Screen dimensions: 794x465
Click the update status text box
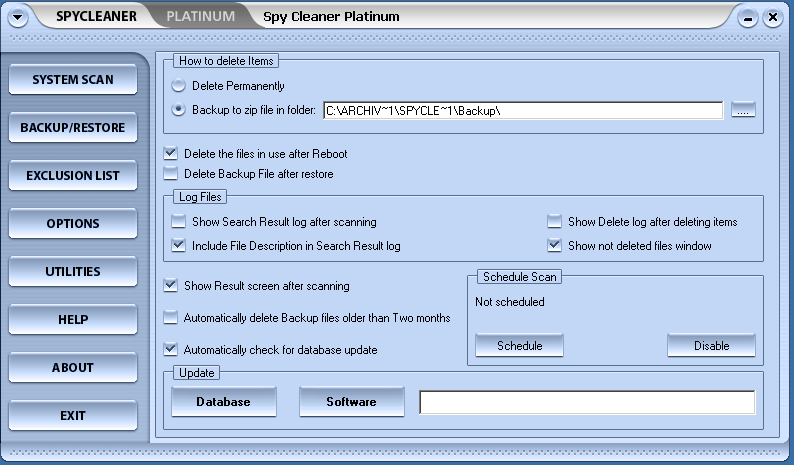click(x=587, y=402)
